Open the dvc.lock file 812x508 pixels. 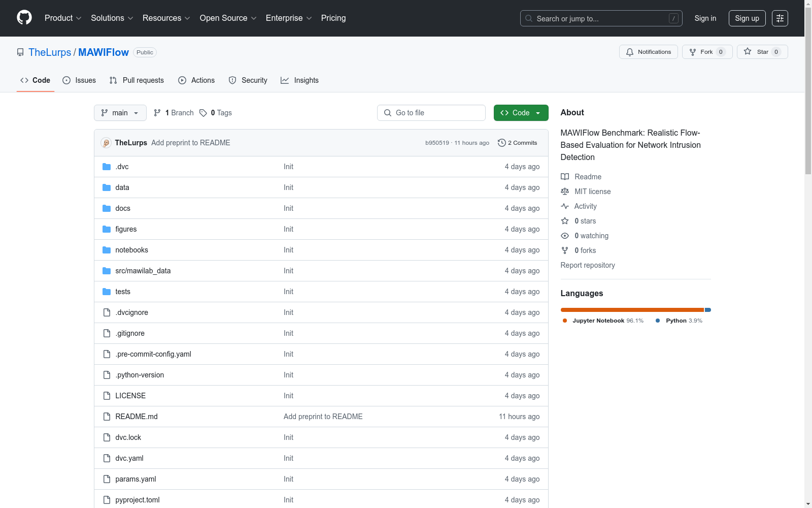coord(128,437)
